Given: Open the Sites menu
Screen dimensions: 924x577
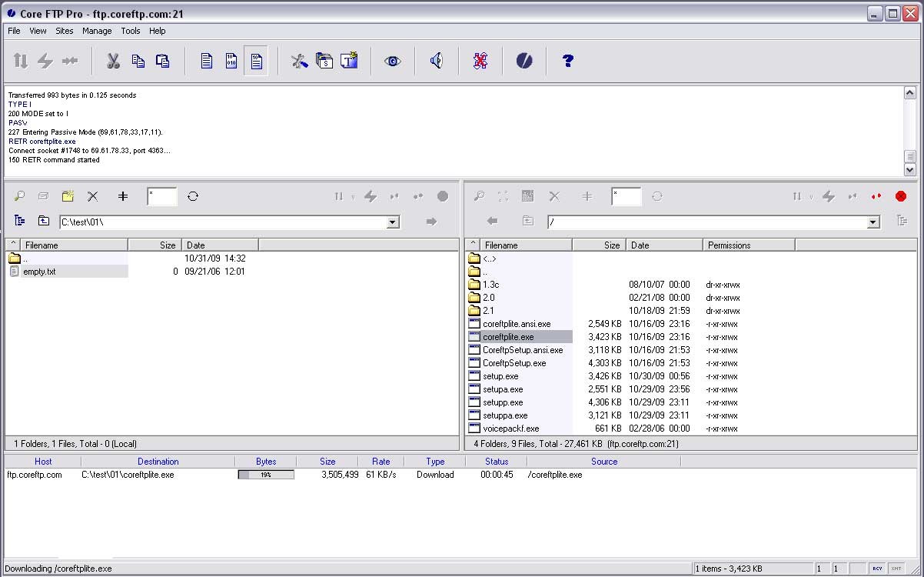Looking at the screenshot, I should click(64, 31).
